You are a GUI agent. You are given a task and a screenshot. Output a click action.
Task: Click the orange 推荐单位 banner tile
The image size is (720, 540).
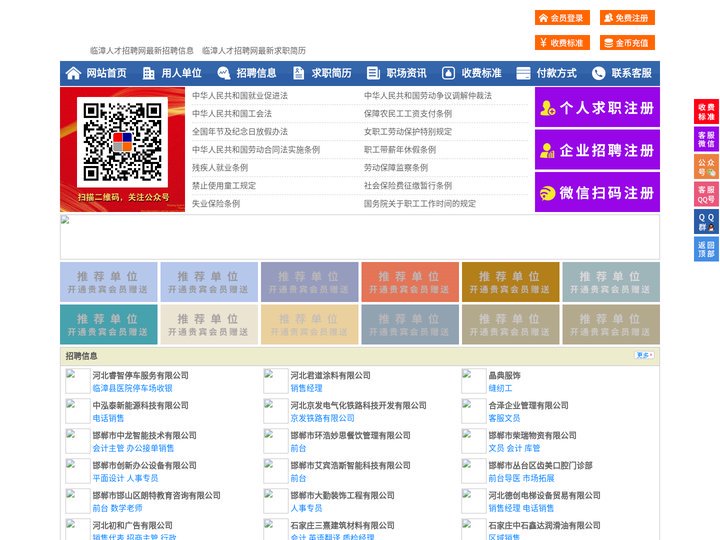click(410, 282)
